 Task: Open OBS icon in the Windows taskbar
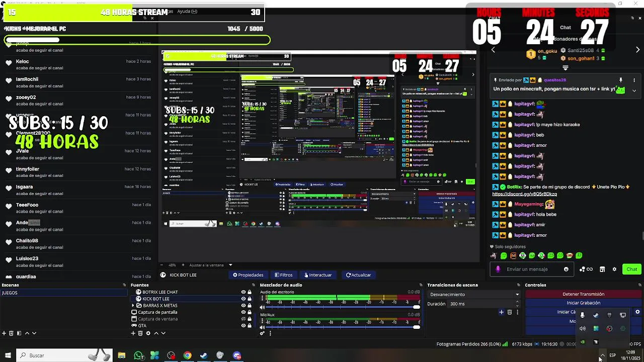171,355
